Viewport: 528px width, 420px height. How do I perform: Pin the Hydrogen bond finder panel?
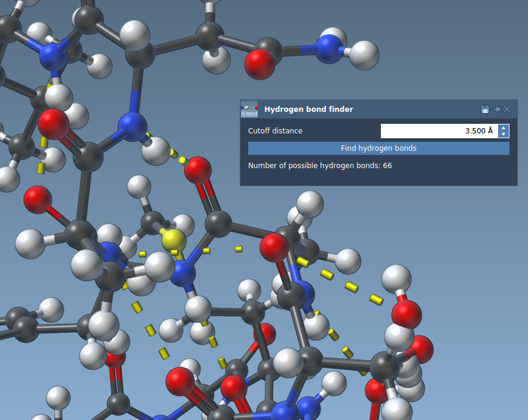[x=496, y=109]
